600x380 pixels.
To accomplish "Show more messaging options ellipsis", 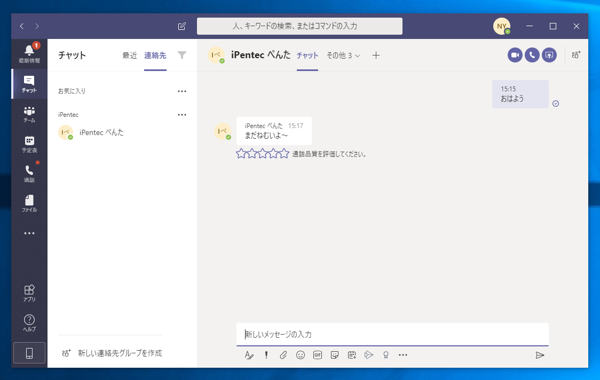I will (x=403, y=355).
